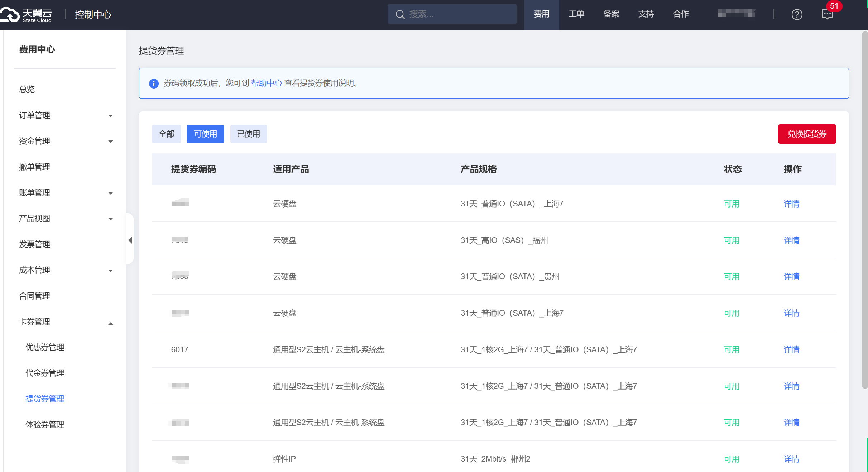Open the 总览 page
The image size is (868, 472).
[x=27, y=90]
